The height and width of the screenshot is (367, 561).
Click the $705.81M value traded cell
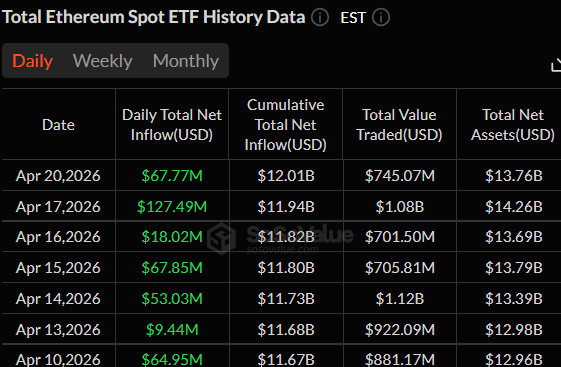400,268
